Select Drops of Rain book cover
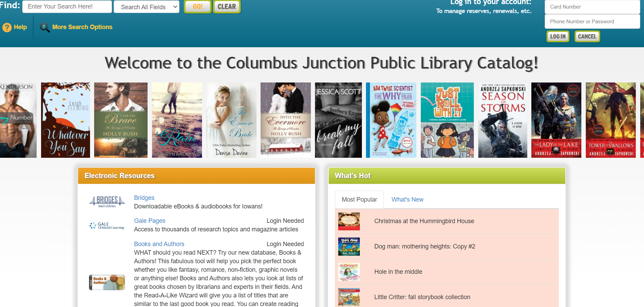The image size is (644, 307). pos(177,120)
